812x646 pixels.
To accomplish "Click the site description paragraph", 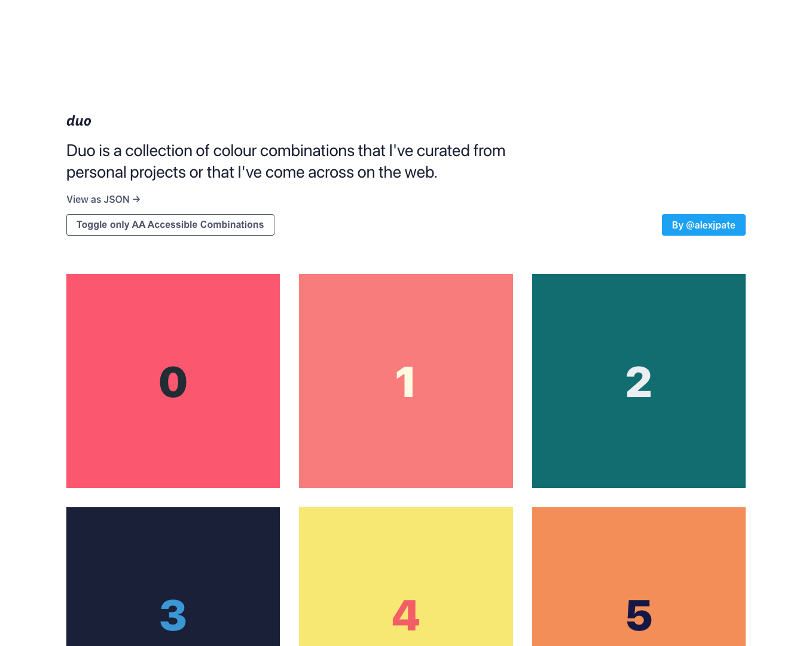I will click(286, 161).
